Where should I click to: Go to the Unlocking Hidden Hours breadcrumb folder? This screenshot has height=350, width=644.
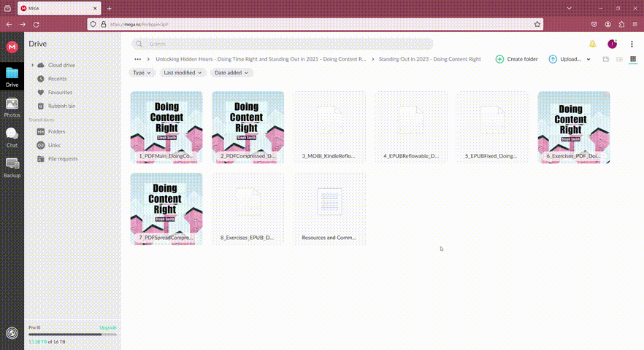(x=261, y=59)
